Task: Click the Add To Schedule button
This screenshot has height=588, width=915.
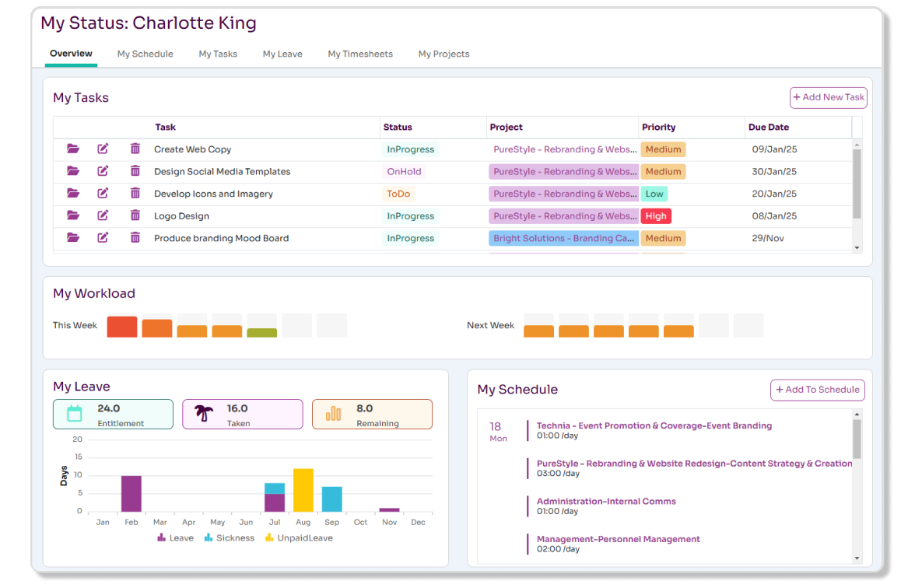Action: click(818, 390)
